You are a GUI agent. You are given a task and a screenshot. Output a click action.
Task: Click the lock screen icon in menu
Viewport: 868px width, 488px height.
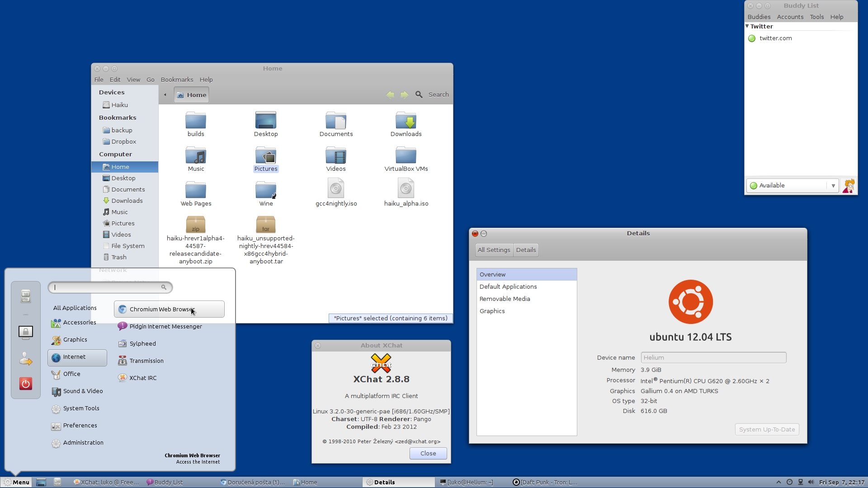(x=26, y=332)
